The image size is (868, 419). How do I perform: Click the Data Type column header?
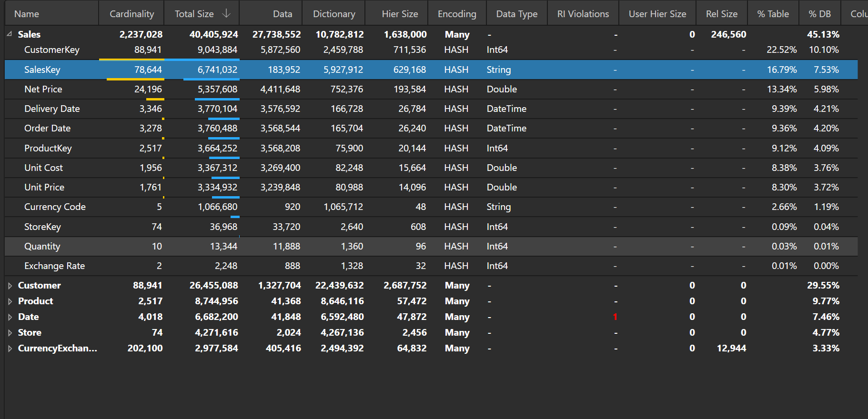pyautogui.click(x=516, y=14)
